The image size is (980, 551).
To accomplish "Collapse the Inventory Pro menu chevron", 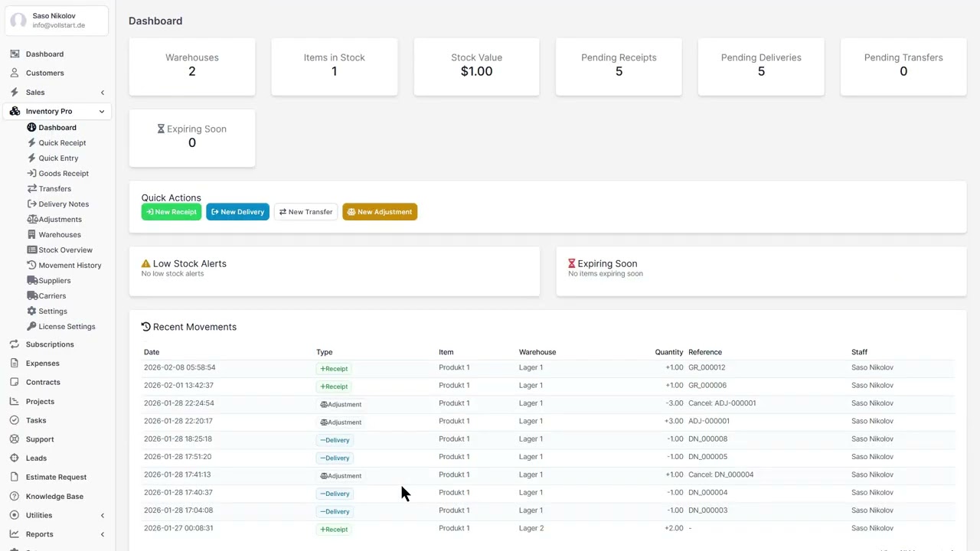I will coord(102,112).
